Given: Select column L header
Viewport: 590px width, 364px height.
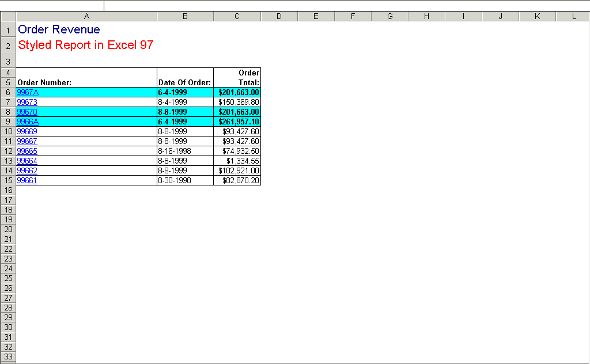Looking at the screenshot, I should tap(573, 16).
